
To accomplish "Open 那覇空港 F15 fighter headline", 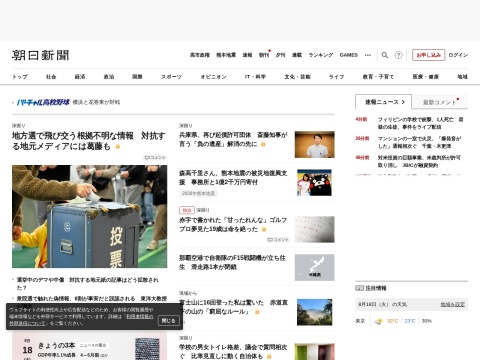I will click(x=232, y=262).
